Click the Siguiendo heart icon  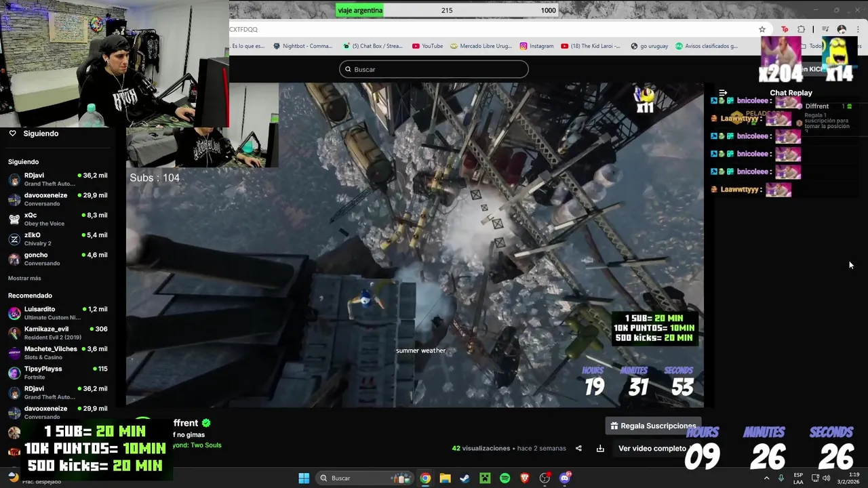[x=12, y=134]
